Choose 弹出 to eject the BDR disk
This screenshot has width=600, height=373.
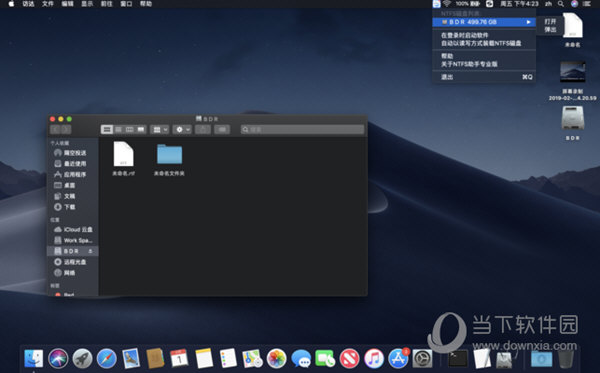point(550,29)
